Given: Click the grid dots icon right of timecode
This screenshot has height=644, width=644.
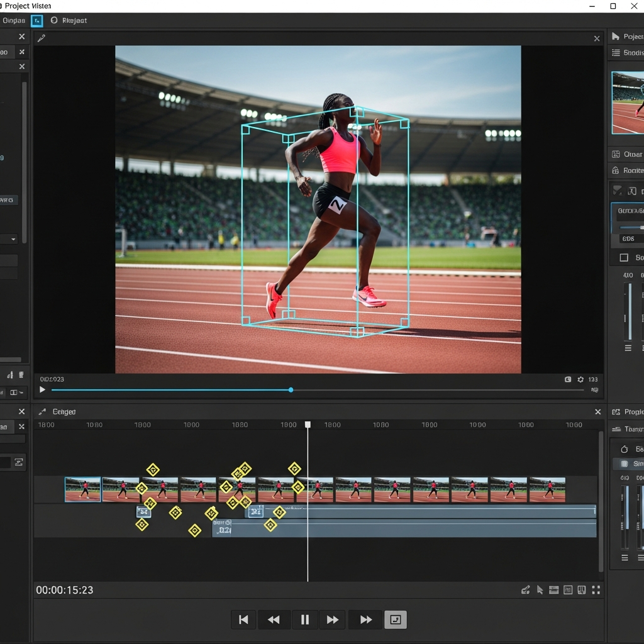Looking at the screenshot, I should pyautogui.click(x=596, y=590).
